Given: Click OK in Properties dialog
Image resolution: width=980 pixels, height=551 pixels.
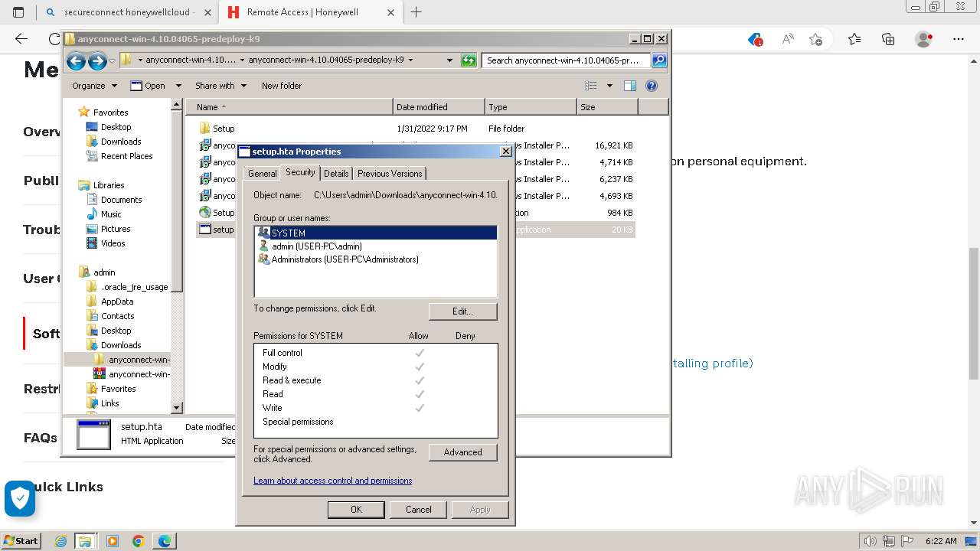Looking at the screenshot, I should coord(356,510).
